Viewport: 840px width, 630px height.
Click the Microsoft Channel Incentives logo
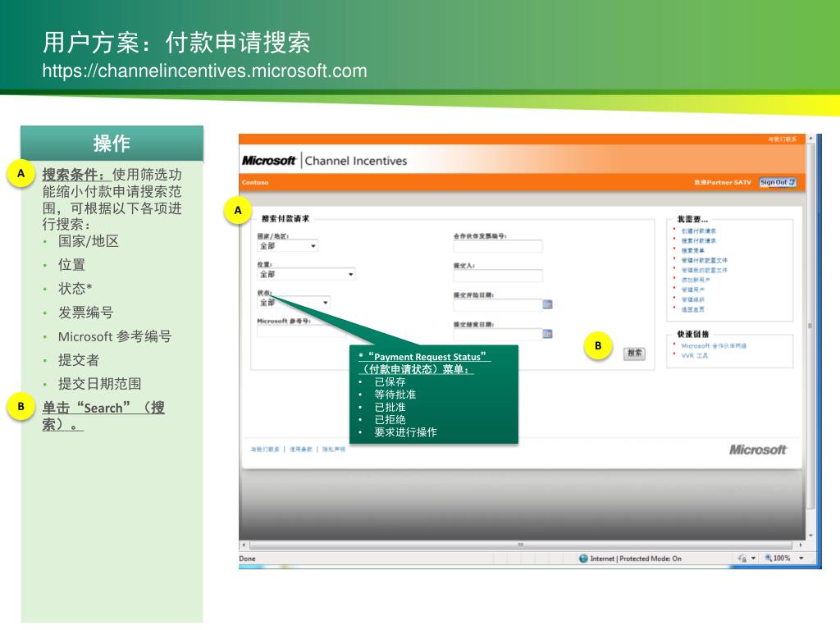coord(324,160)
